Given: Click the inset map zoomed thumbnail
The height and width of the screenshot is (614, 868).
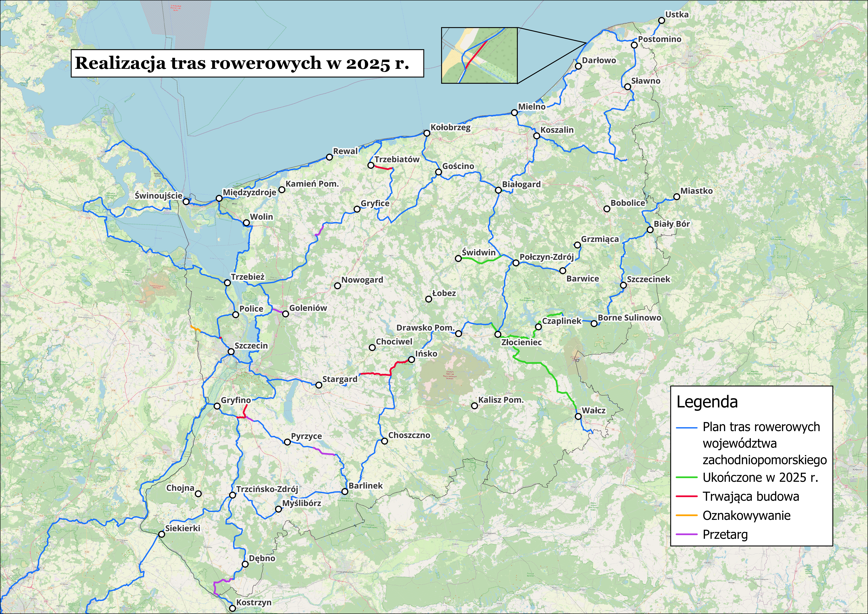Looking at the screenshot, I should click(479, 55).
